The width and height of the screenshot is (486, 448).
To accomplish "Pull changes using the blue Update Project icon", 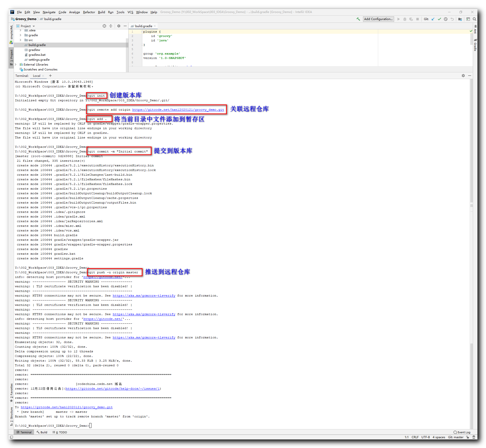I will [x=433, y=19].
